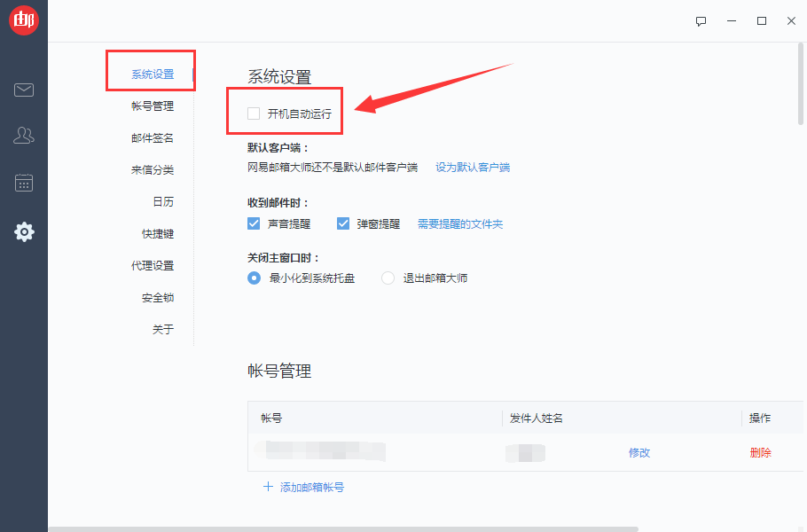Uncheck the 弹窗提醒 checkbox
This screenshot has height=532, width=807.
(343, 223)
